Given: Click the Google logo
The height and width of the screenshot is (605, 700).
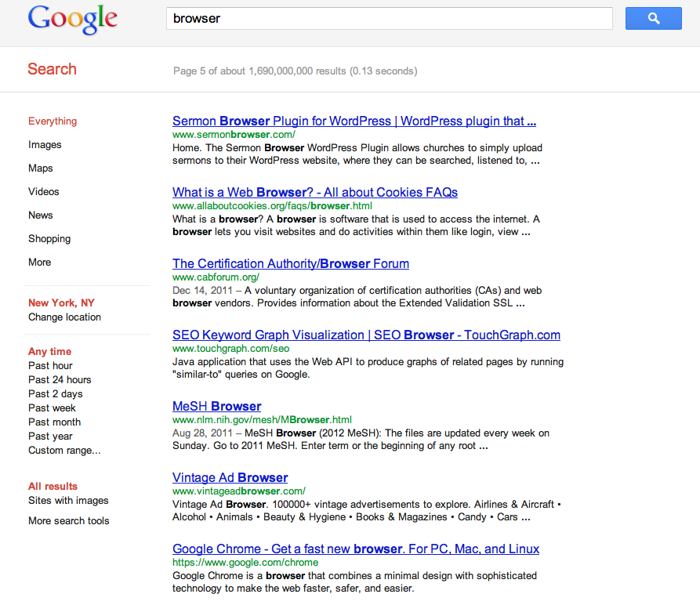Looking at the screenshot, I should pos(72,19).
